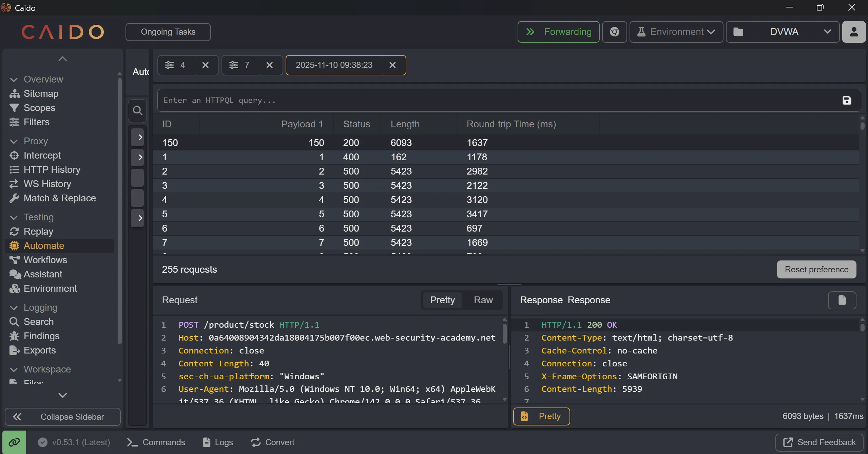The image size is (868, 454).
Task: Open the Sitemap sidebar item
Action: (x=41, y=93)
